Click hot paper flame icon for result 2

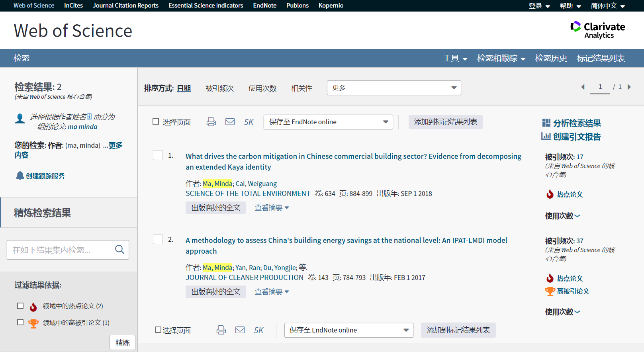pyautogui.click(x=550, y=278)
